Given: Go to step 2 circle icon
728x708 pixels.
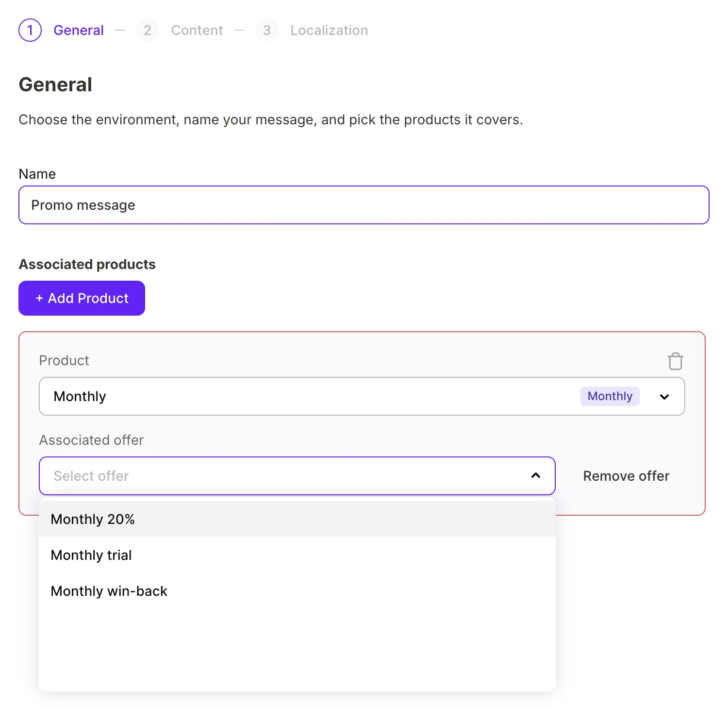Looking at the screenshot, I should tap(148, 30).
